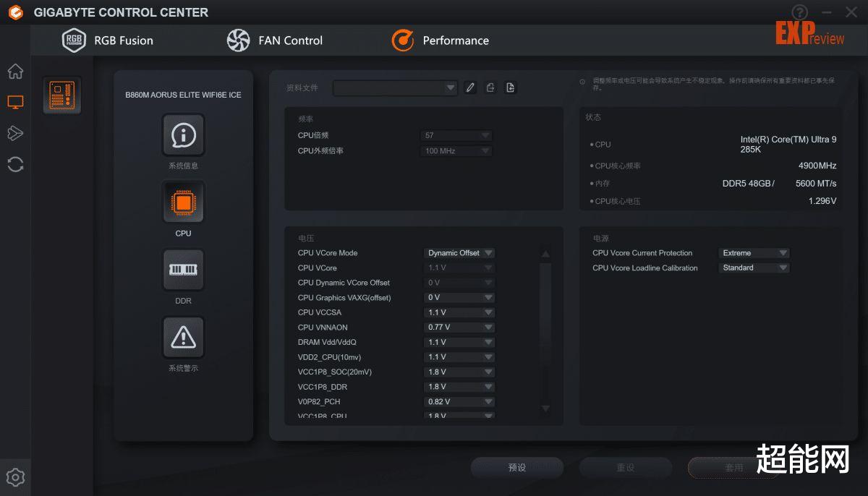Open CPU Dynamic VCore Offset 0 V dropdown
This screenshot has width=868, height=496.
pos(459,283)
